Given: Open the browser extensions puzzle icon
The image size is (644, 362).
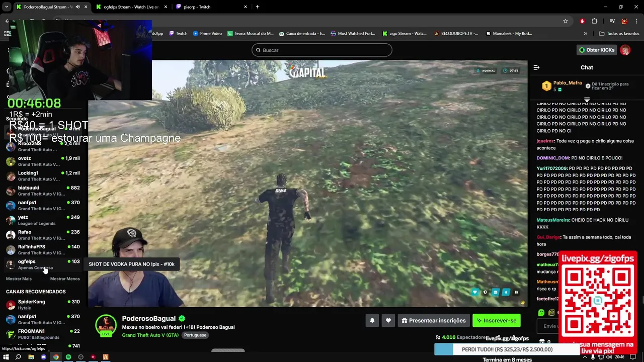Looking at the screenshot, I should pos(595,21).
